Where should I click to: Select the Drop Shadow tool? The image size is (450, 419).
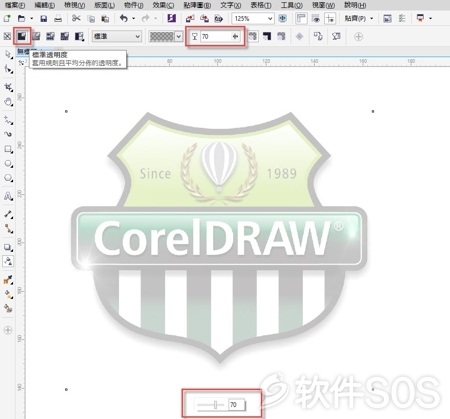(8, 247)
